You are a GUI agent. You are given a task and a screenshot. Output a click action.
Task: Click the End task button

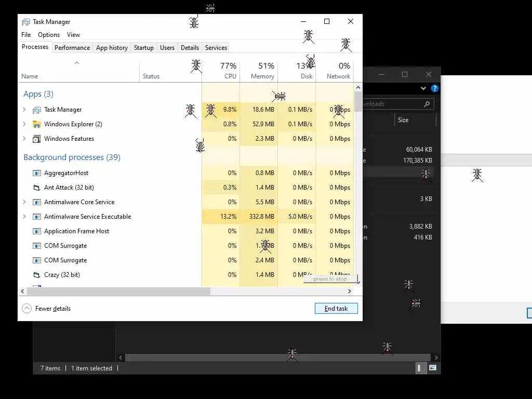[x=336, y=309]
